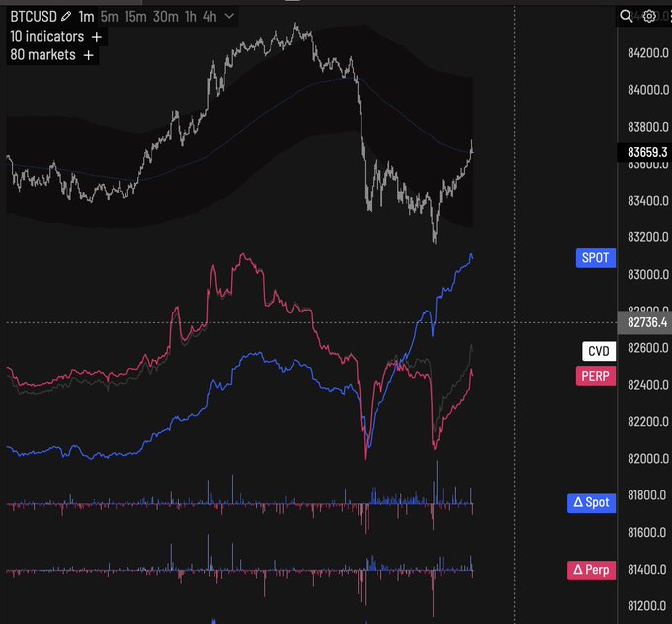Click the red Δ Perp indicator label

pos(591,570)
